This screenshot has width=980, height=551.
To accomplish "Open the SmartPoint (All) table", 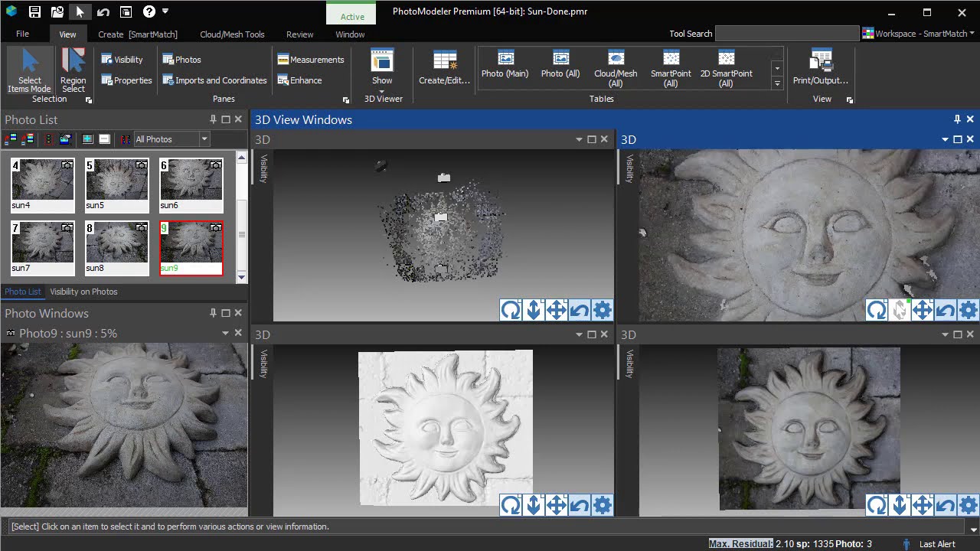I will click(671, 69).
